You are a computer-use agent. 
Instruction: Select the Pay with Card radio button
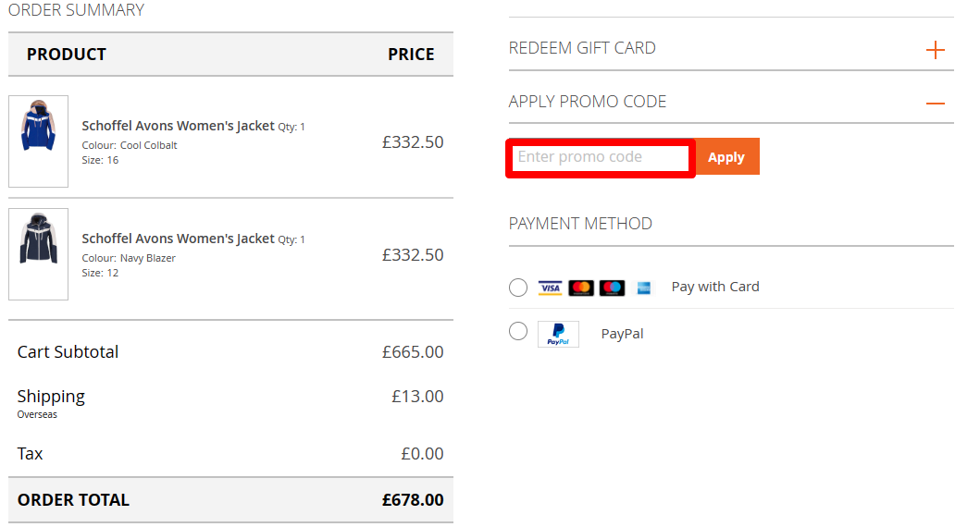518,288
